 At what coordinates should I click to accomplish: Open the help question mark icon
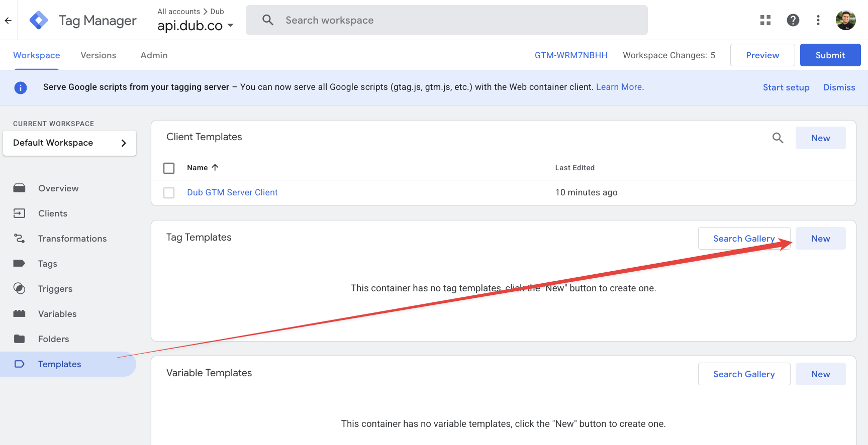point(793,20)
